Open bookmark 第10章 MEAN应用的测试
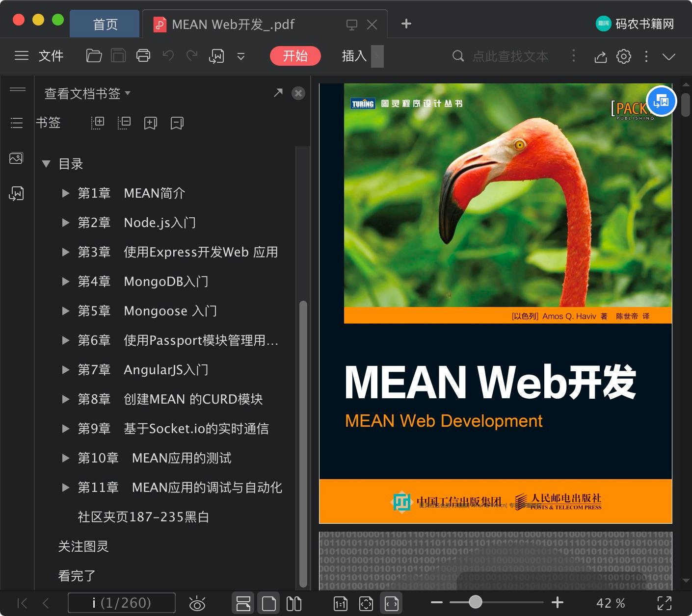 (155, 458)
